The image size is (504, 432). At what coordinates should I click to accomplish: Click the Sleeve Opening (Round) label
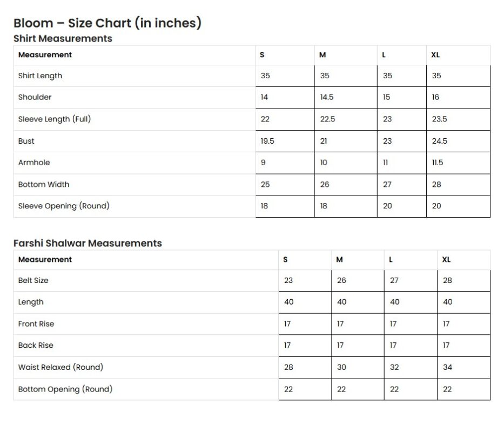point(64,206)
